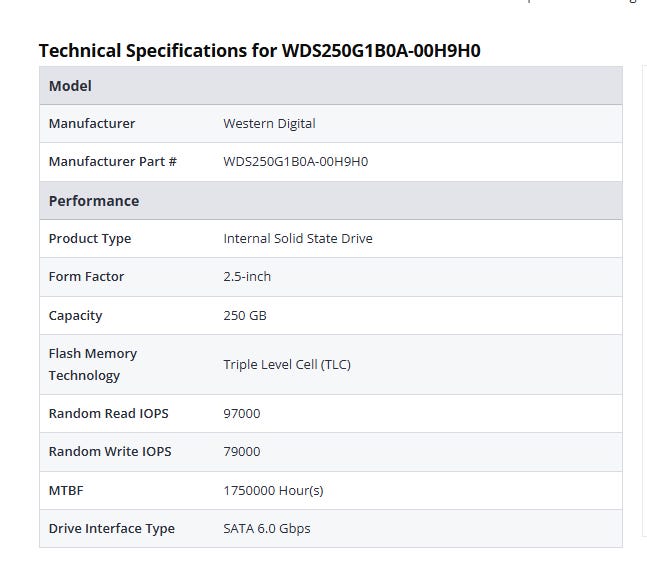This screenshot has width=647, height=564.
Task: Select the 2.5-inch form factor value
Action: (x=247, y=277)
